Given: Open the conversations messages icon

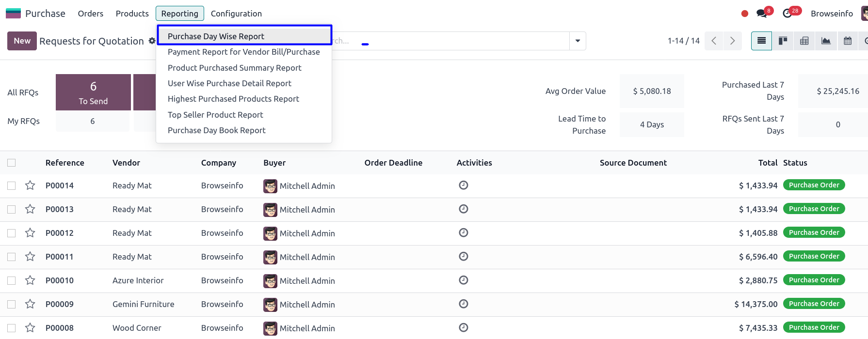Looking at the screenshot, I should coord(762,14).
